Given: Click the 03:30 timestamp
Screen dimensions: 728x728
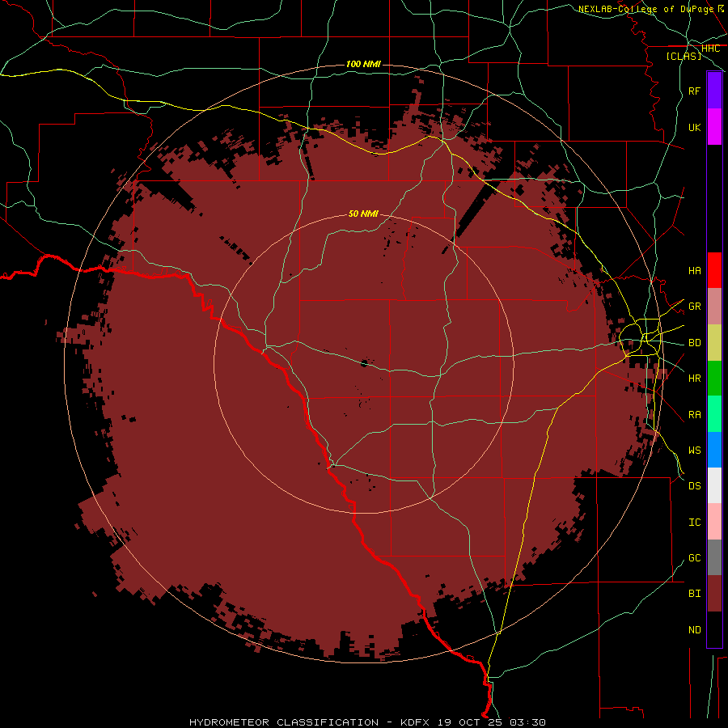Looking at the screenshot, I should pos(527,722).
